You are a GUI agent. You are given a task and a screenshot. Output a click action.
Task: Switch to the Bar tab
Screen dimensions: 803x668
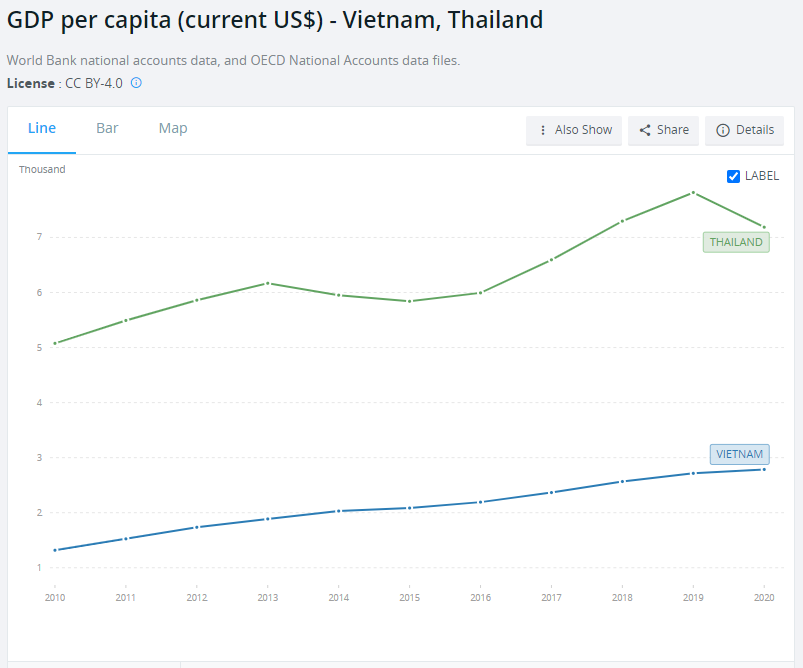pos(107,128)
